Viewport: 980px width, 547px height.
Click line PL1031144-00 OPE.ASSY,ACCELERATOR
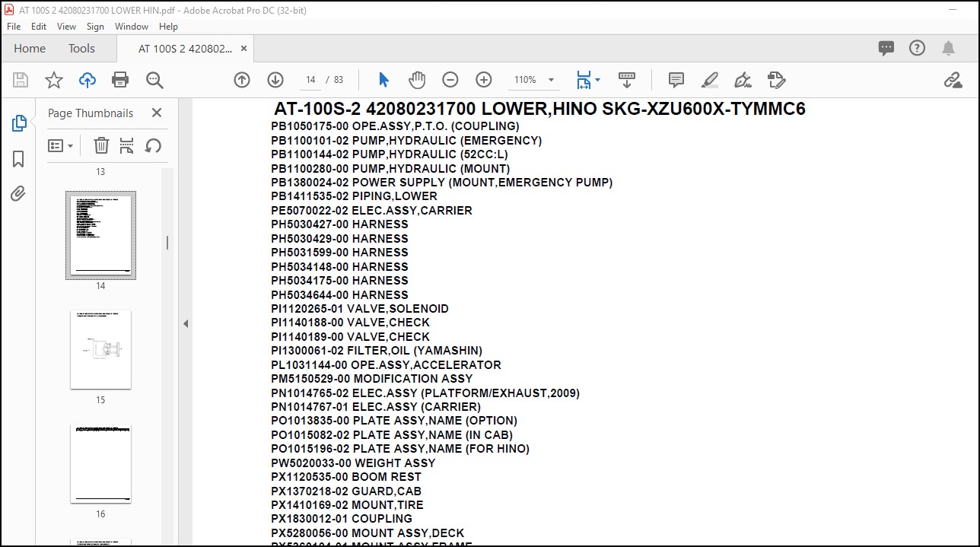(x=386, y=365)
